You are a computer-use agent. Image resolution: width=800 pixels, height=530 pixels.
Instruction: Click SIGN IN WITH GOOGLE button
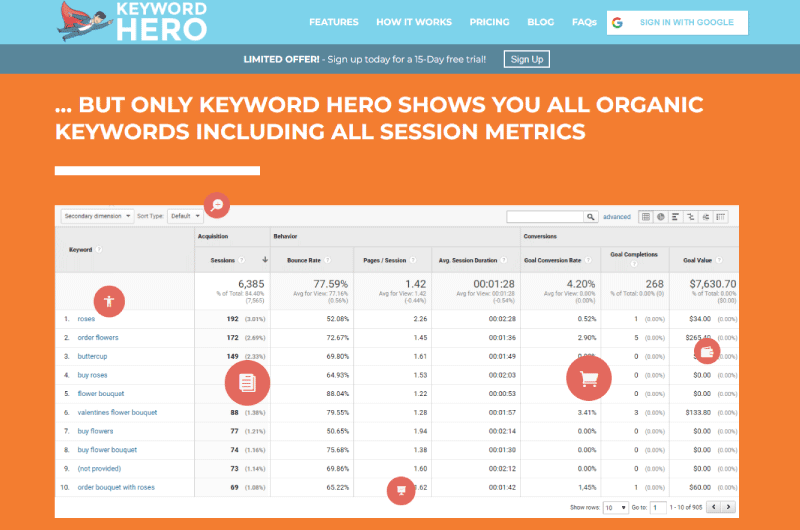tap(678, 22)
